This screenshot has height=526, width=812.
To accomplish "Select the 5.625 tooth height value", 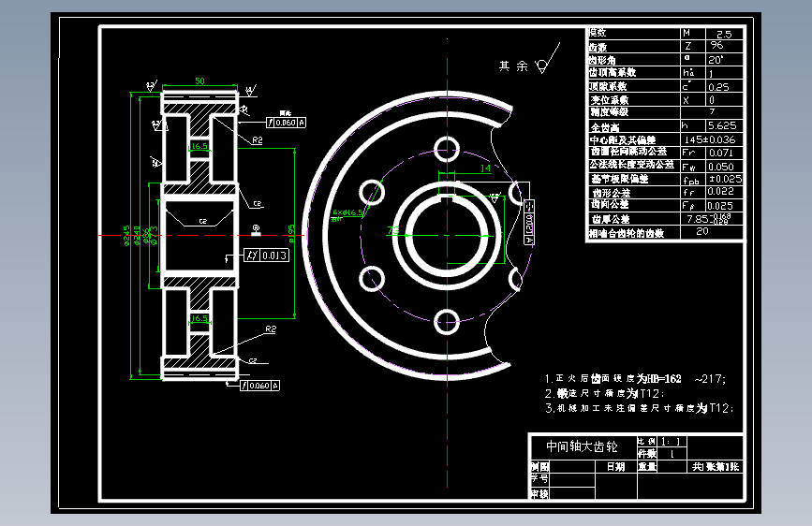I will point(722,125).
